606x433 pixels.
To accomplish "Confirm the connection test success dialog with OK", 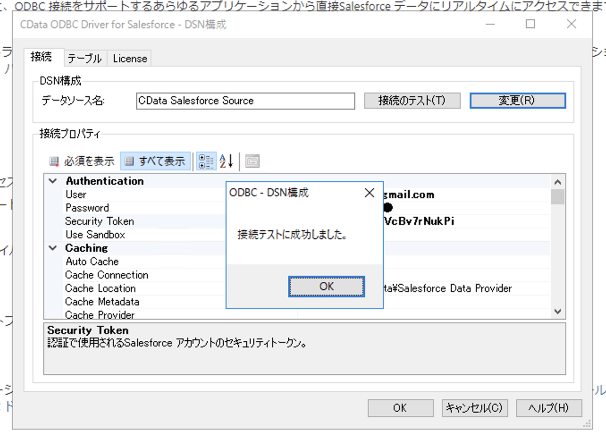I will (x=326, y=286).
